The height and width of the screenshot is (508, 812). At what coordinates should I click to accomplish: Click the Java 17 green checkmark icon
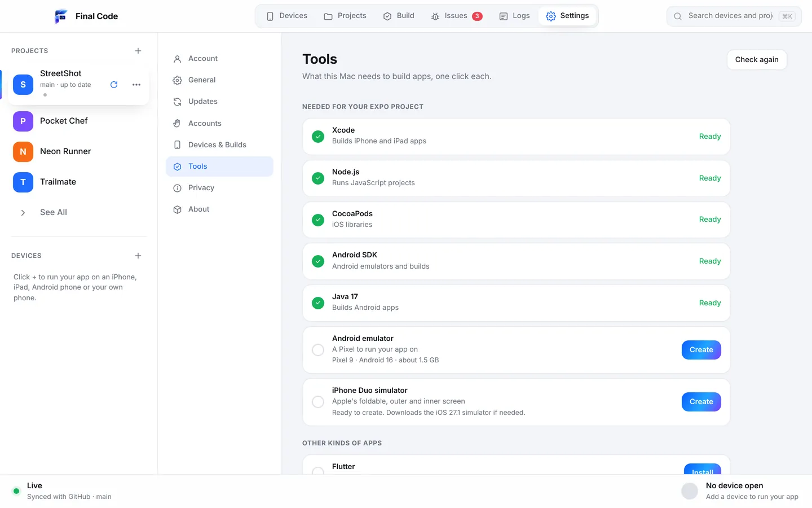[318, 303]
